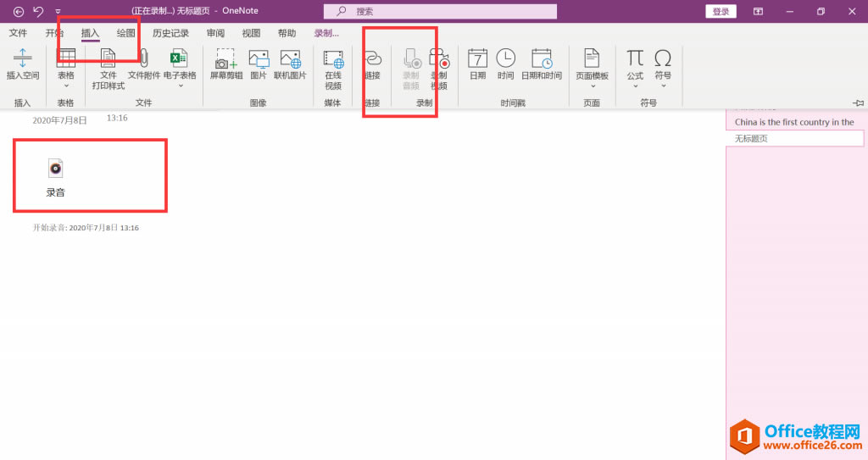
Task: Undo the last action
Action: pyautogui.click(x=38, y=11)
